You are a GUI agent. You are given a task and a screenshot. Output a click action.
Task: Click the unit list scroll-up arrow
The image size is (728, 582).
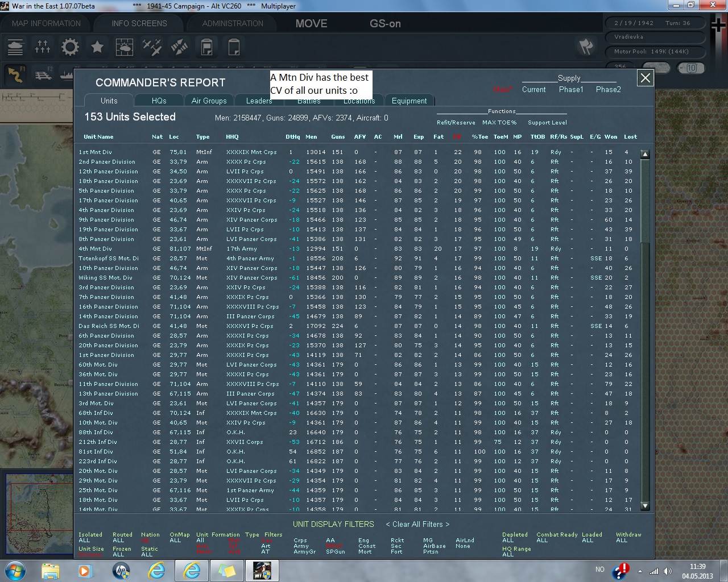[x=645, y=154]
